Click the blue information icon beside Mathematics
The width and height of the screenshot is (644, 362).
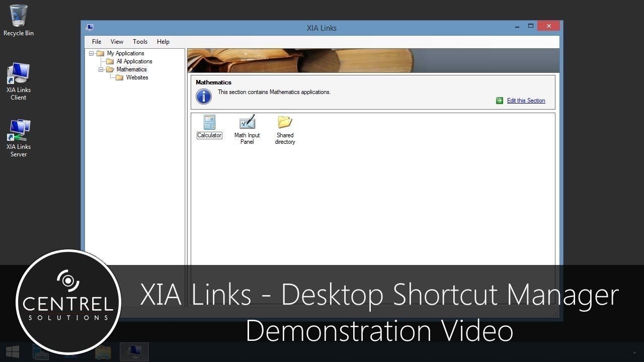[x=204, y=97]
